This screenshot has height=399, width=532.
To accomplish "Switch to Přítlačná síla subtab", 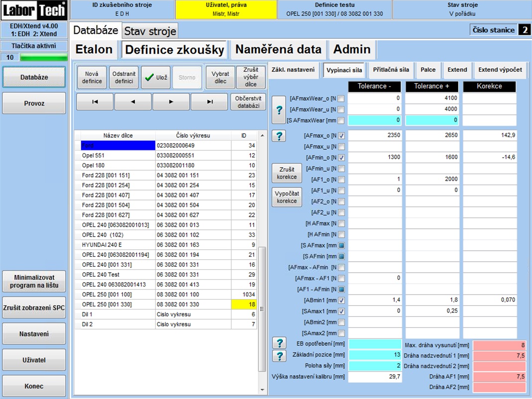I will [x=391, y=70].
